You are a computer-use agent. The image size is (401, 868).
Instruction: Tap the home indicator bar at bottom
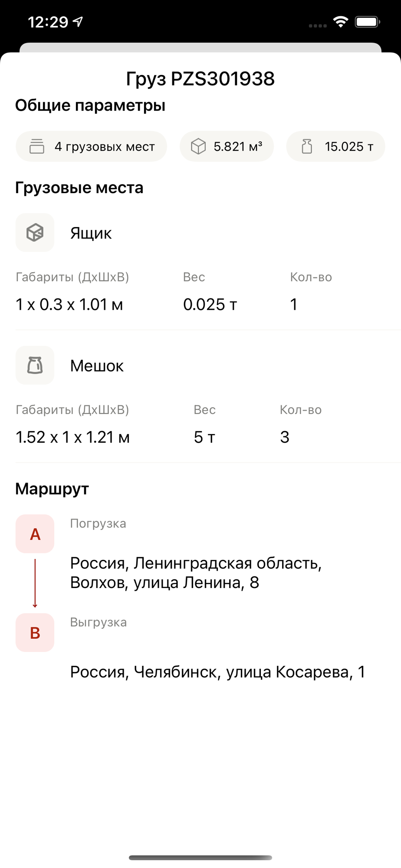pos(200,858)
